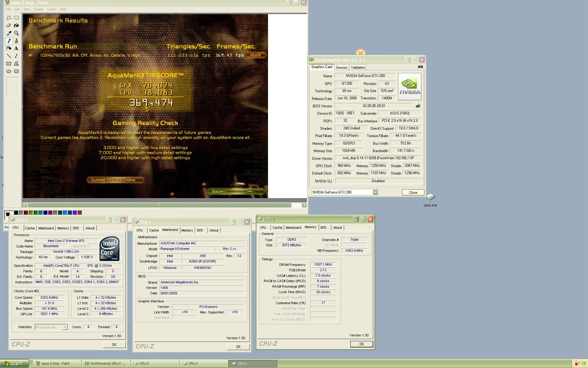Viewport: 588px width, 368px height.
Task: Click OK in middle CPU-Z Mainboard window
Action: (238, 347)
